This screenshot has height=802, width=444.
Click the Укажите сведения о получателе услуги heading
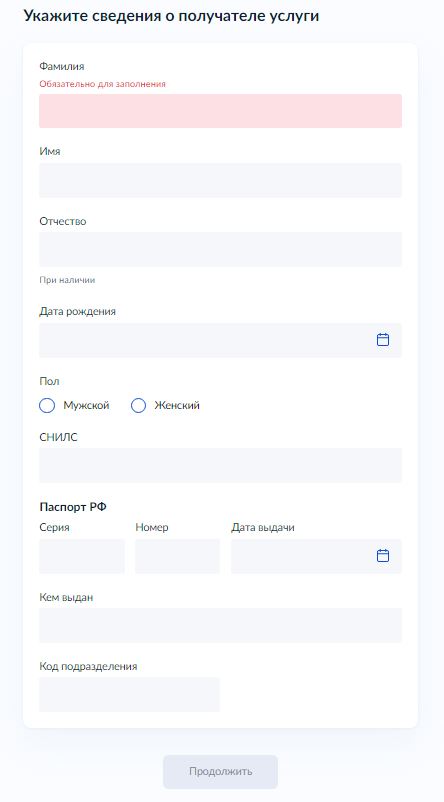tap(171, 16)
